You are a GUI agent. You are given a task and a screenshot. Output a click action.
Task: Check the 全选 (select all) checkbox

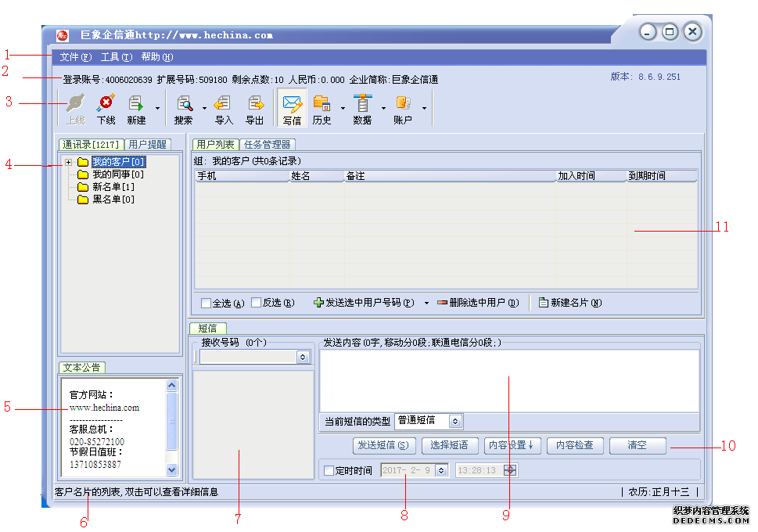[207, 304]
